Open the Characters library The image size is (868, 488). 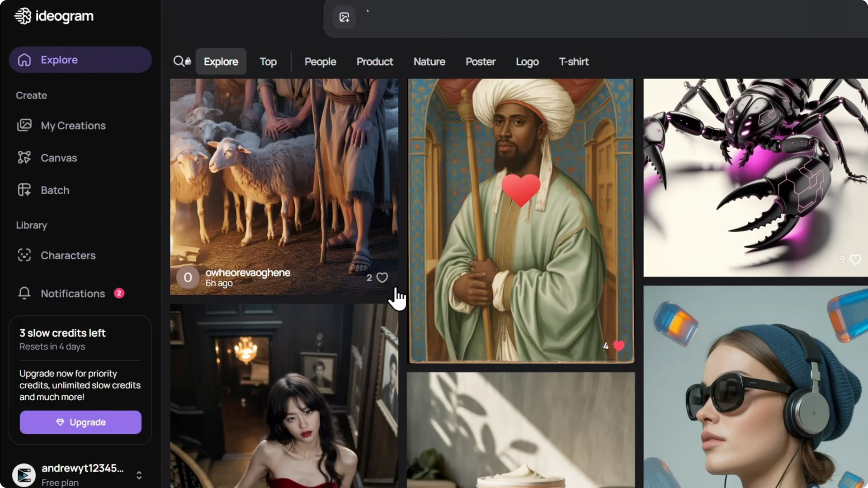tap(68, 255)
